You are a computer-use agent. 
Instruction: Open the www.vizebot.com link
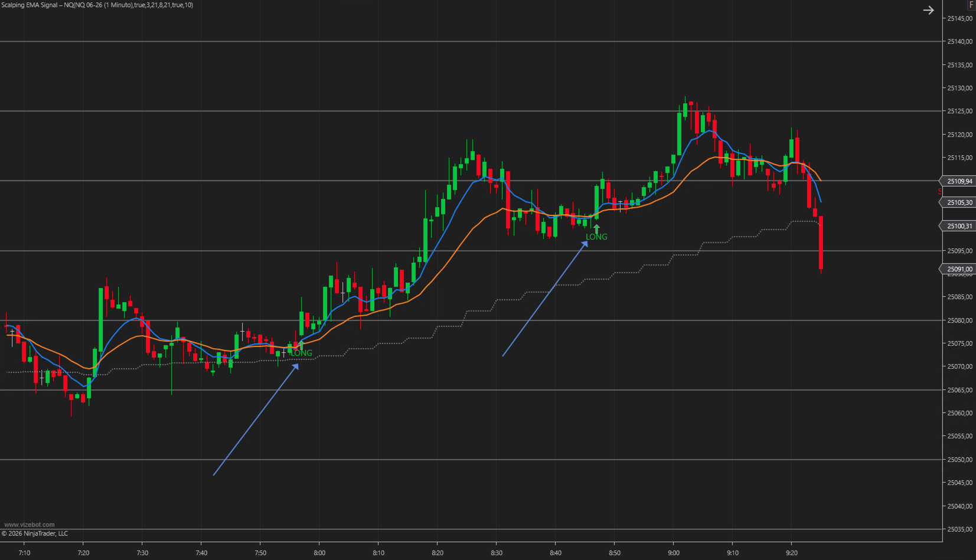(x=30, y=524)
